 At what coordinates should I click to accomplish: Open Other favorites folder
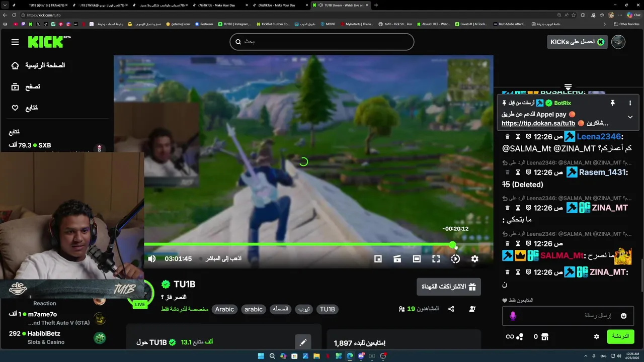coord(626,24)
